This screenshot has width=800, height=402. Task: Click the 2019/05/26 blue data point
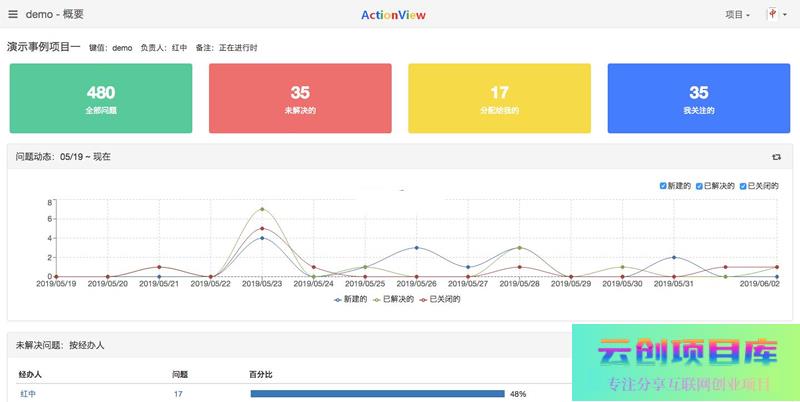coord(416,248)
